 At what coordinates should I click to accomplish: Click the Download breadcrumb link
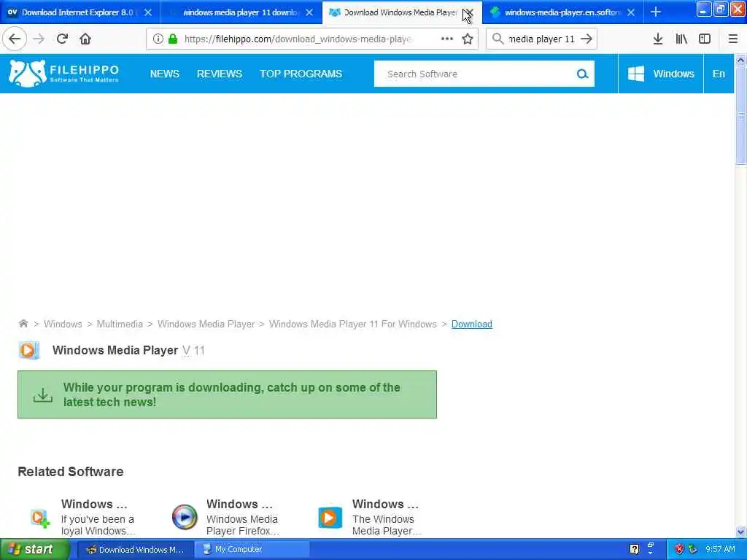[x=472, y=324]
